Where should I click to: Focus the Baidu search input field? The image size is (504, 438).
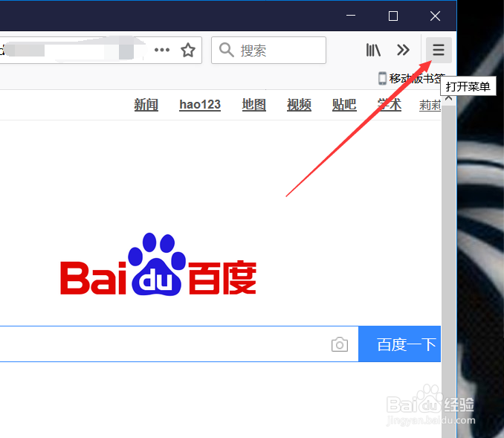point(179,344)
